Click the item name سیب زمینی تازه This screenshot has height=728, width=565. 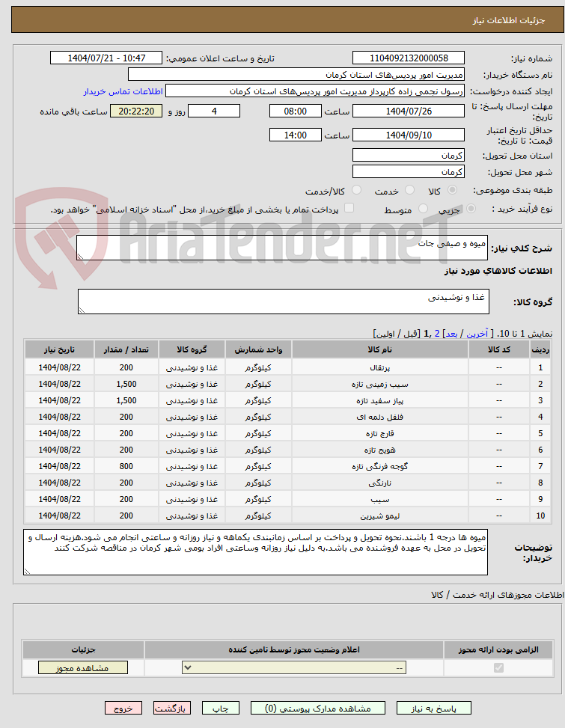tap(379, 385)
